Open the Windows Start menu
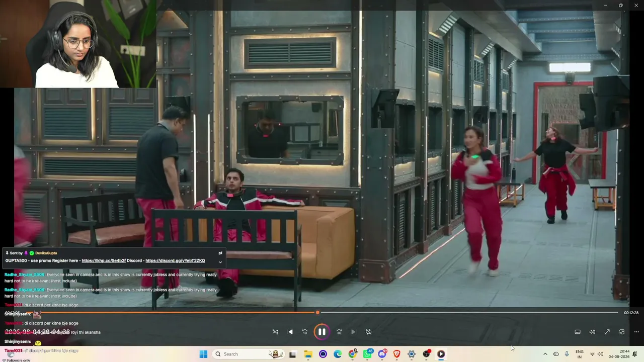The width and height of the screenshot is (644, 362). [x=204, y=354]
